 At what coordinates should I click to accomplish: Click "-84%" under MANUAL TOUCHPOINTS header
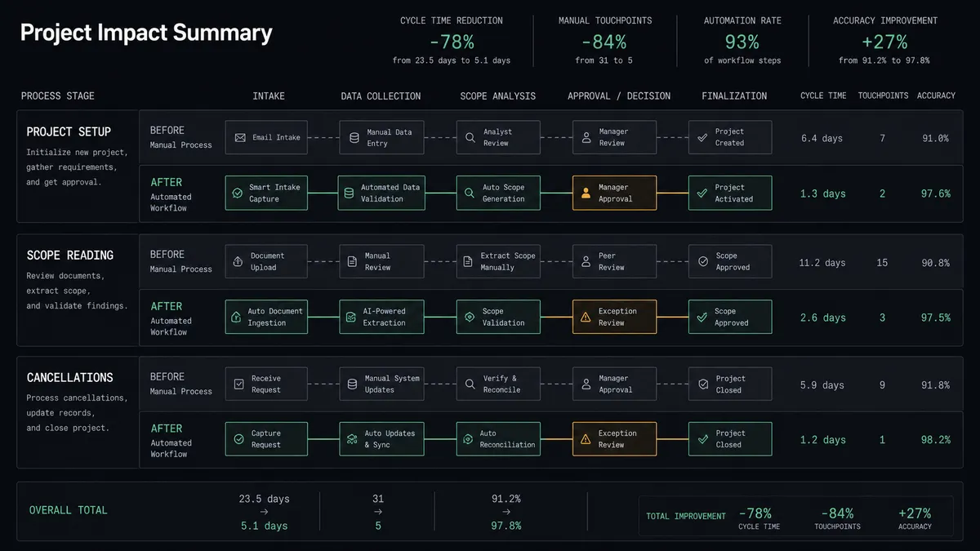click(x=604, y=42)
